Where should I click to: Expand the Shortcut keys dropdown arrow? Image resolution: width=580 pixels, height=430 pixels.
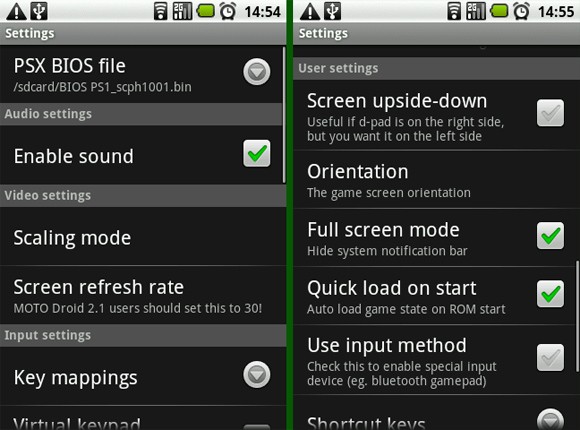[x=550, y=420]
